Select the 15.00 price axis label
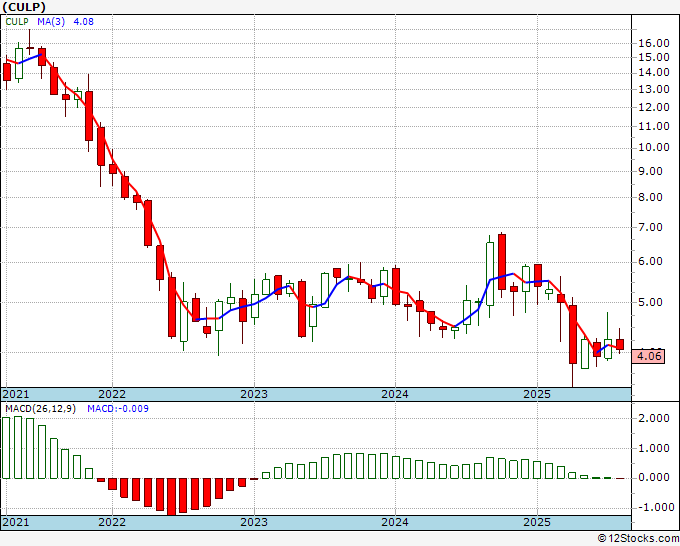Screen dimensions: 680x546 [654, 57]
